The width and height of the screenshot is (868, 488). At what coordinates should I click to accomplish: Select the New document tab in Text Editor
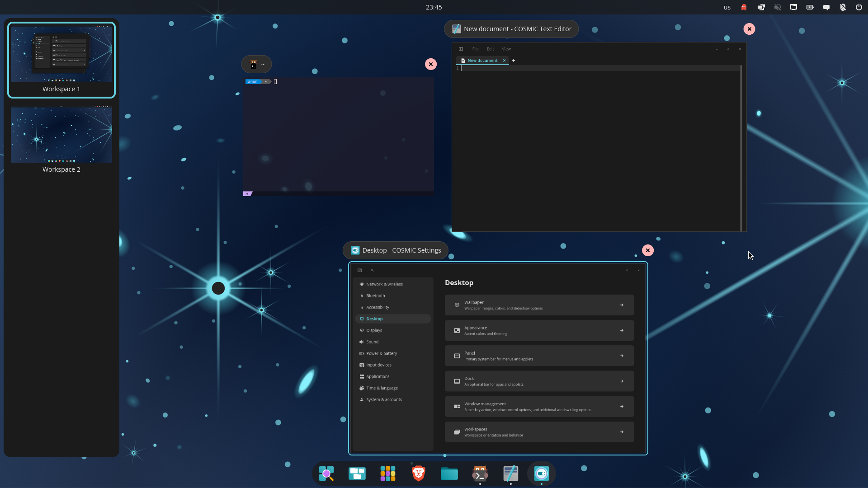pyautogui.click(x=482, y=61)
